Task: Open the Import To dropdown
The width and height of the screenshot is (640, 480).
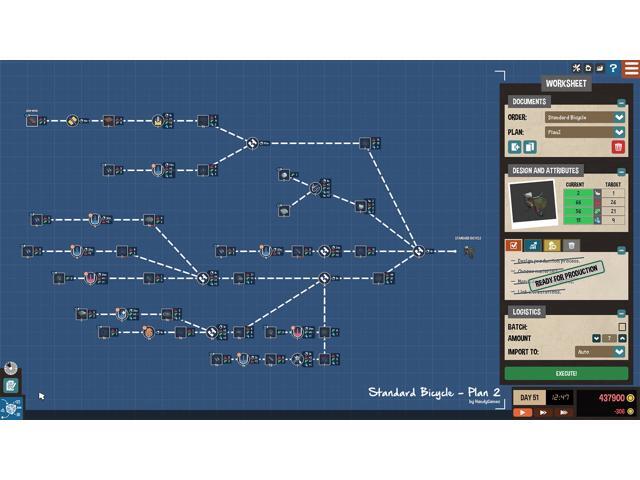Action: pyautogui.click(x=620, y=351)
